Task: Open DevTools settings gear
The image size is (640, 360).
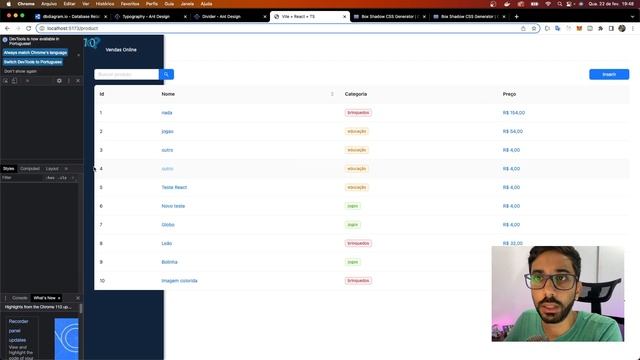Action: [59, 81]
